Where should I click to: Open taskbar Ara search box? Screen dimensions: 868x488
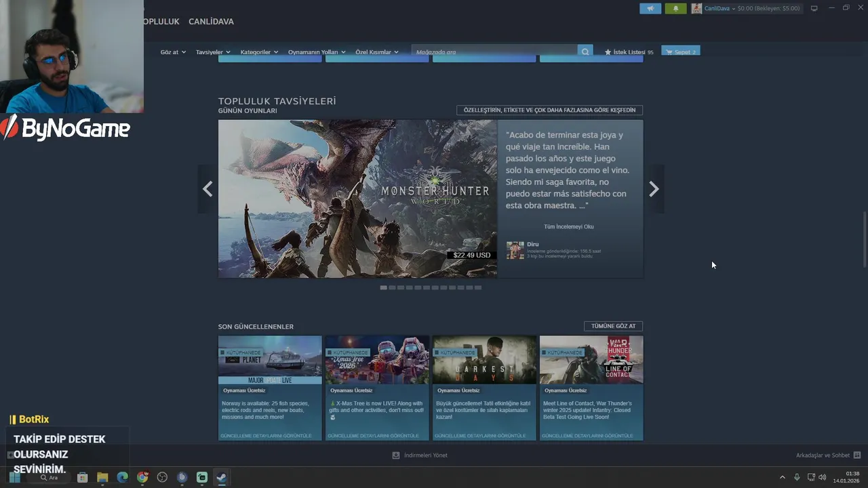click(49, 477)
